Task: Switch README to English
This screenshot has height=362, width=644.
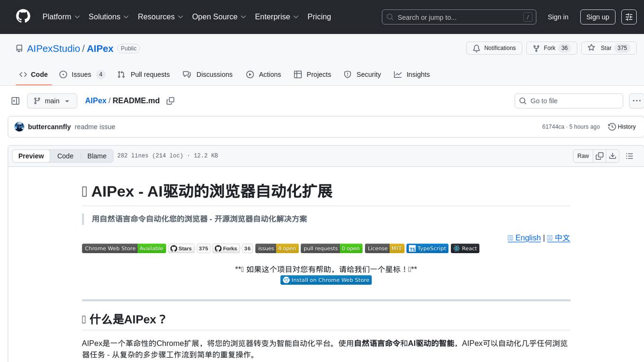Action: click(524, 238)
